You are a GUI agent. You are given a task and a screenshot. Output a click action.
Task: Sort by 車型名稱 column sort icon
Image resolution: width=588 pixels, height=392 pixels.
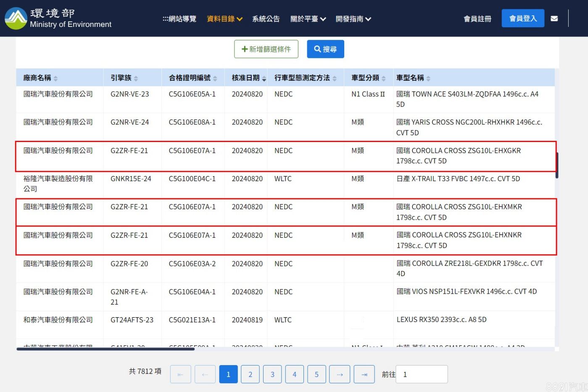tap(428, 79)
